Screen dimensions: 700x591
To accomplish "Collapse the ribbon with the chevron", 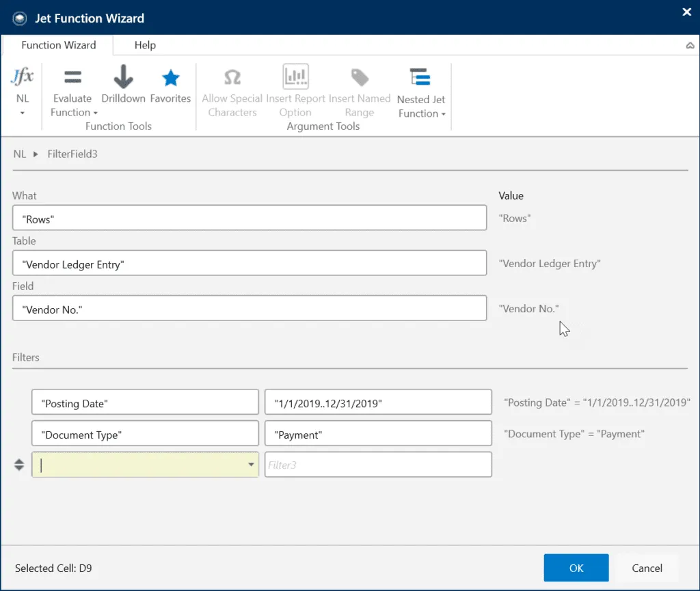I will pos(690,46).
